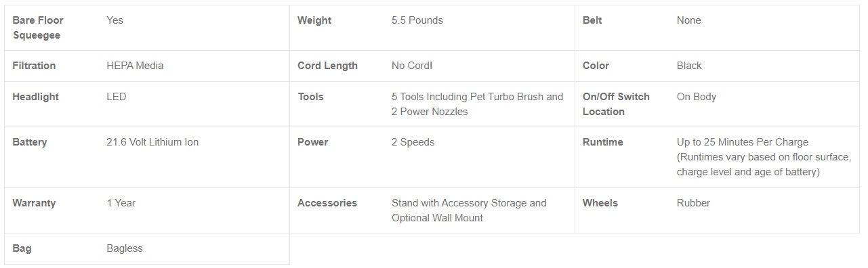Click the Accessories label
Viewport: 868px width, 268px height.
[x=327, y=203]
